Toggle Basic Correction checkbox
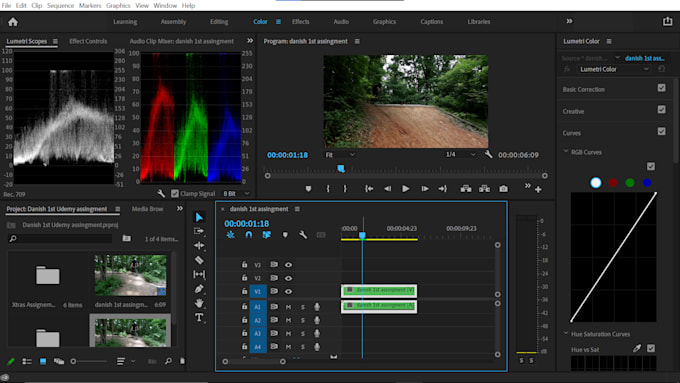Image resolution: width=680 pixels, height=383 pixels. 661,88
